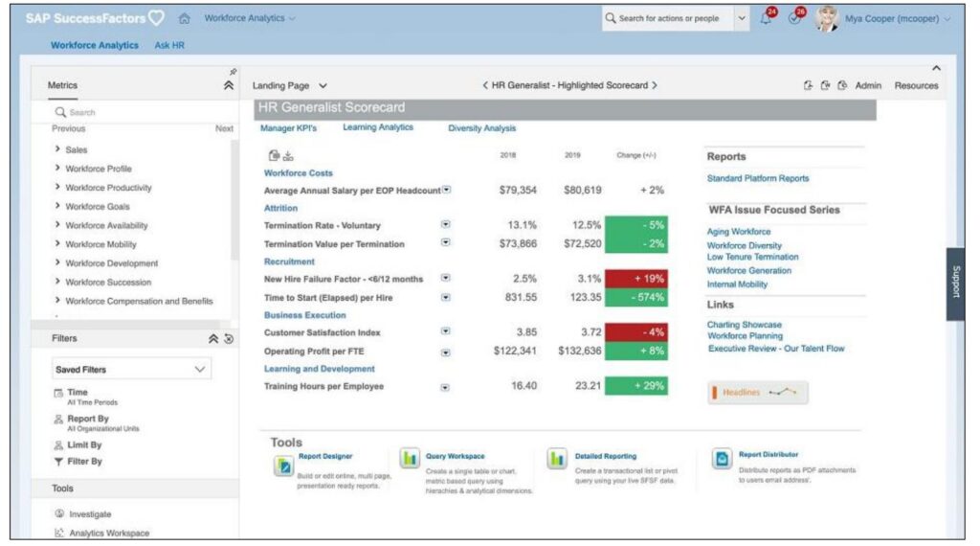Image resolution: width=980 pixels, height=546 pixels.
Task: Click Next in the Metrics list
Action: coord(224,128)
